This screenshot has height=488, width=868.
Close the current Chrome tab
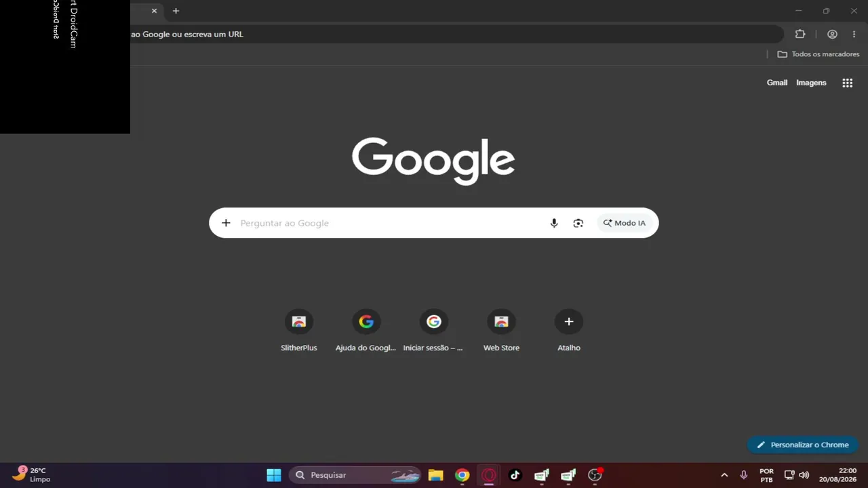(154, 11)
